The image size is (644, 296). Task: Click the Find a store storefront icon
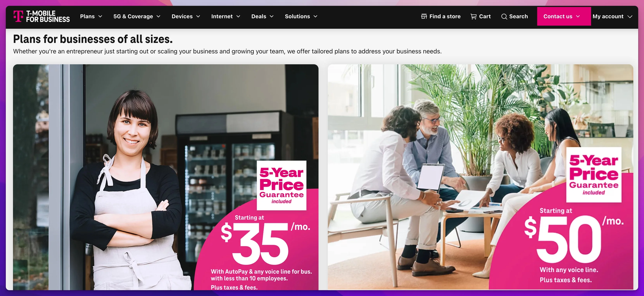424,16
